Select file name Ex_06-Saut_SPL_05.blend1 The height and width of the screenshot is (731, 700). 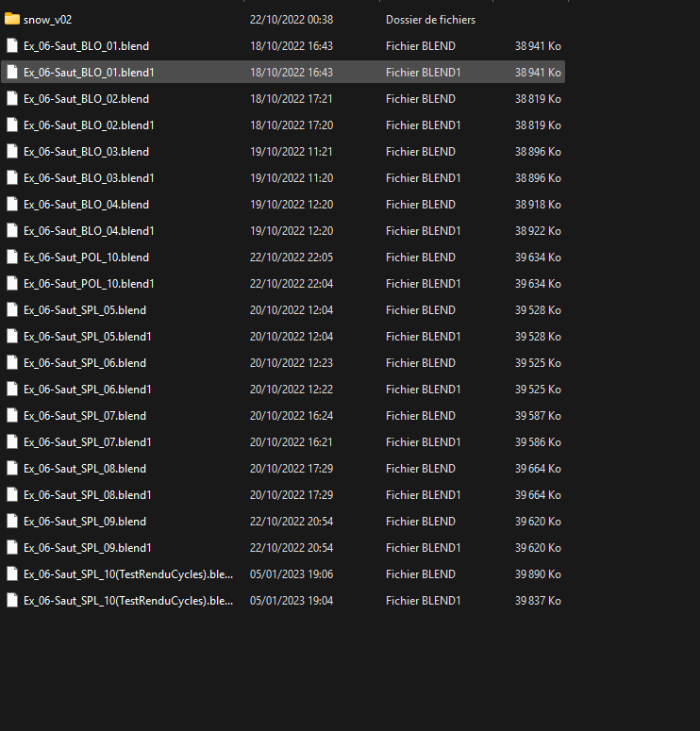click(87, 337)
